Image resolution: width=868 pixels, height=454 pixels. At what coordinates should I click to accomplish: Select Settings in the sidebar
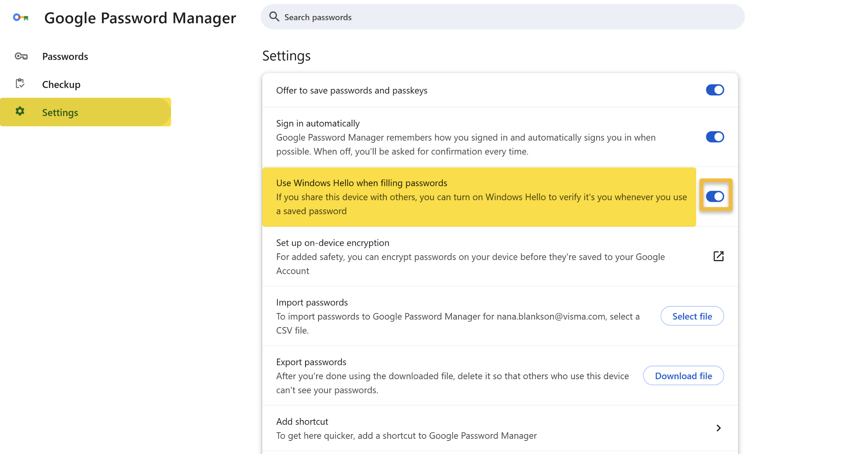(60, 112)
